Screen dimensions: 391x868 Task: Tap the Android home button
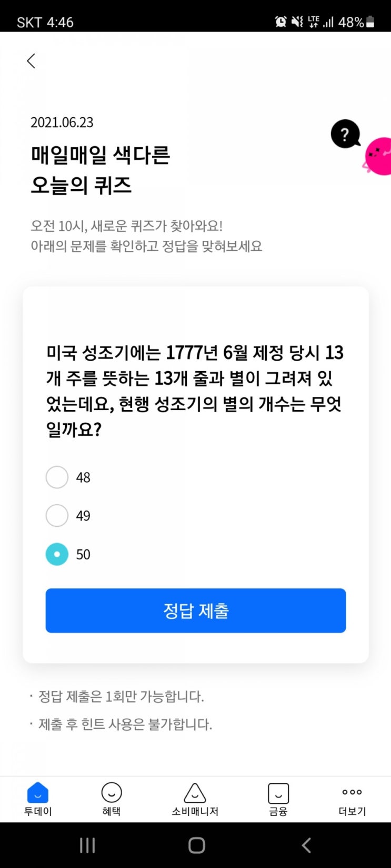196,845
